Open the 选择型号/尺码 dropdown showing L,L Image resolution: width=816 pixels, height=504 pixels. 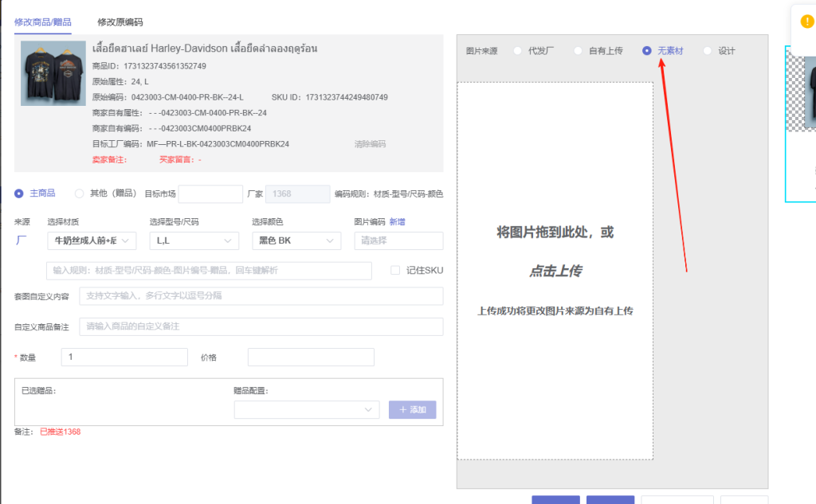point(194,240)
